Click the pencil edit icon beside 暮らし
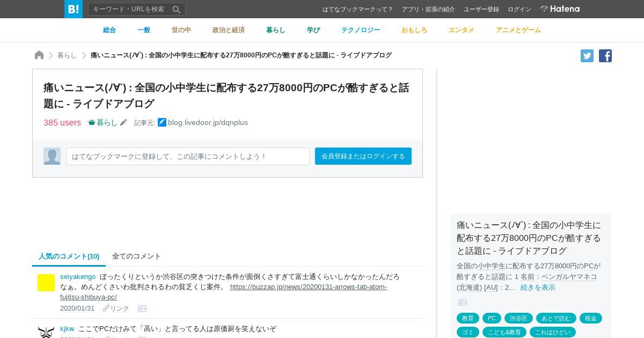The image size is (644, 338). tap(123, 122)
